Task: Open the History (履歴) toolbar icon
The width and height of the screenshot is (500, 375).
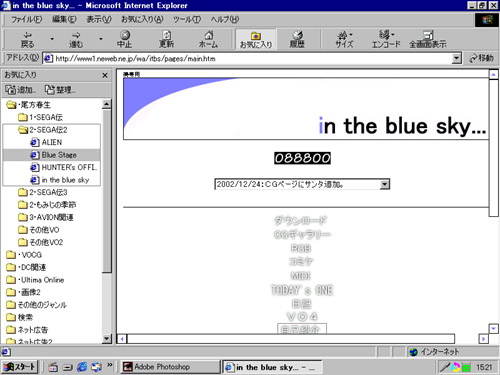Action: tap(297, 39)
